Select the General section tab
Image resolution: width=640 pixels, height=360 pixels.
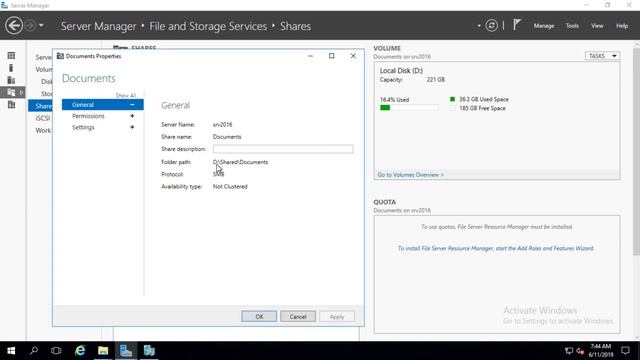coord(102,105)
